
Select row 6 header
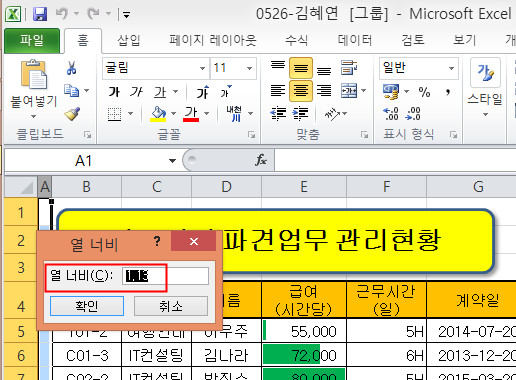coord(21,355)
